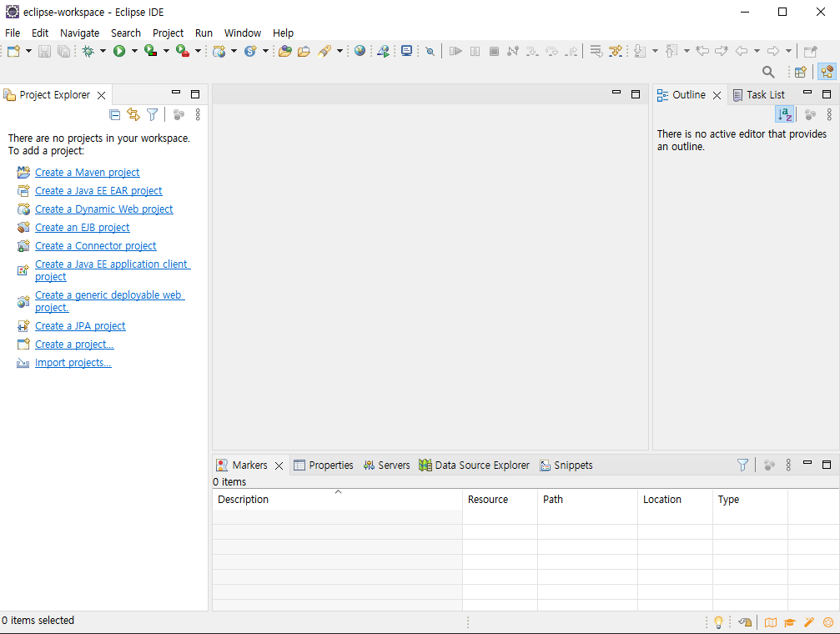The image size is (840, 634).
Task: Open the File menu
Action: [13, 33]
